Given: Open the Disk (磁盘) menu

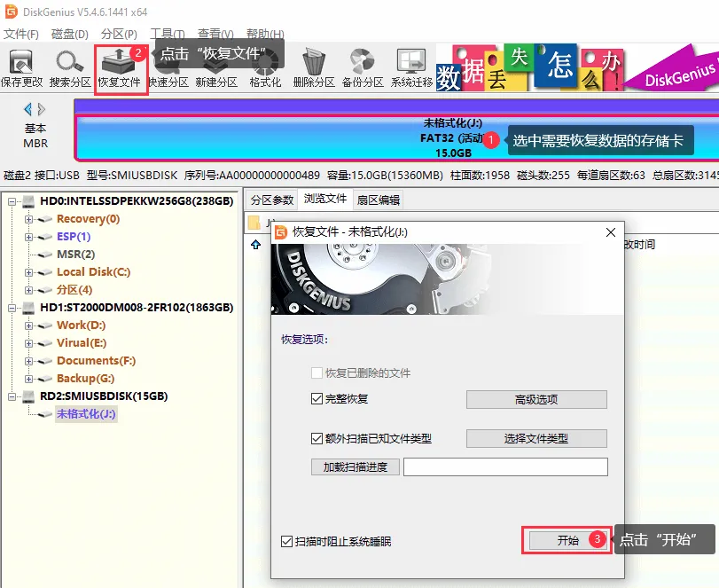Looking at the screenshot, I should tap(70, 34).
